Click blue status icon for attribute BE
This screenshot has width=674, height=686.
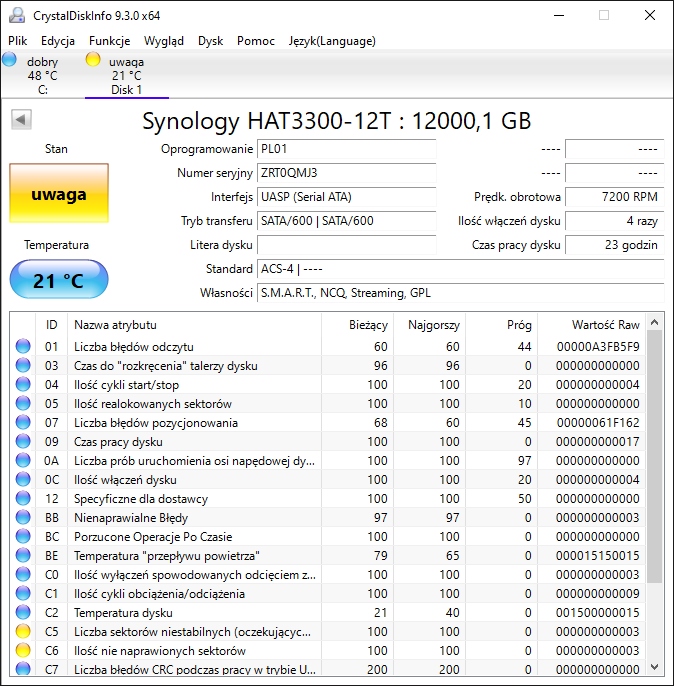pos(23,555)
